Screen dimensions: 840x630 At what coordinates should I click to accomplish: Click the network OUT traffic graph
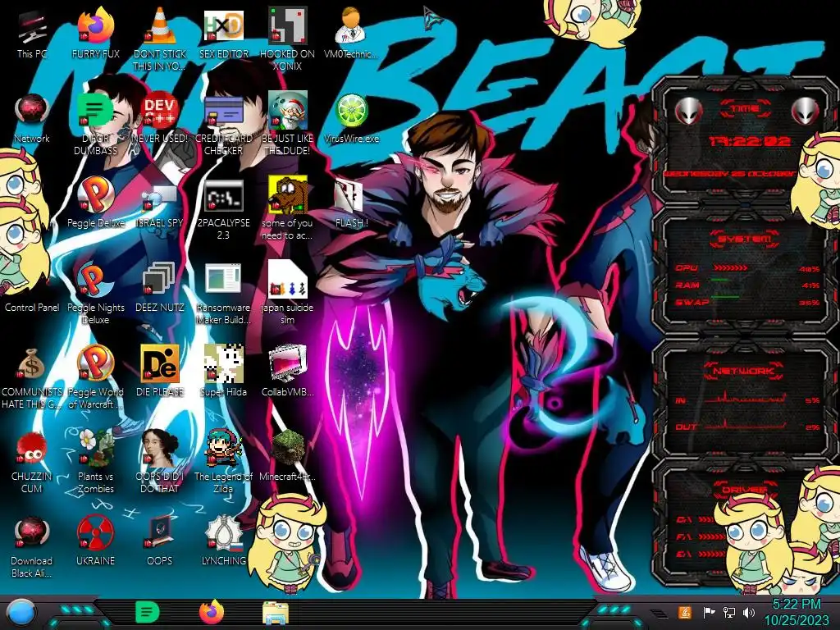(745, 424)
